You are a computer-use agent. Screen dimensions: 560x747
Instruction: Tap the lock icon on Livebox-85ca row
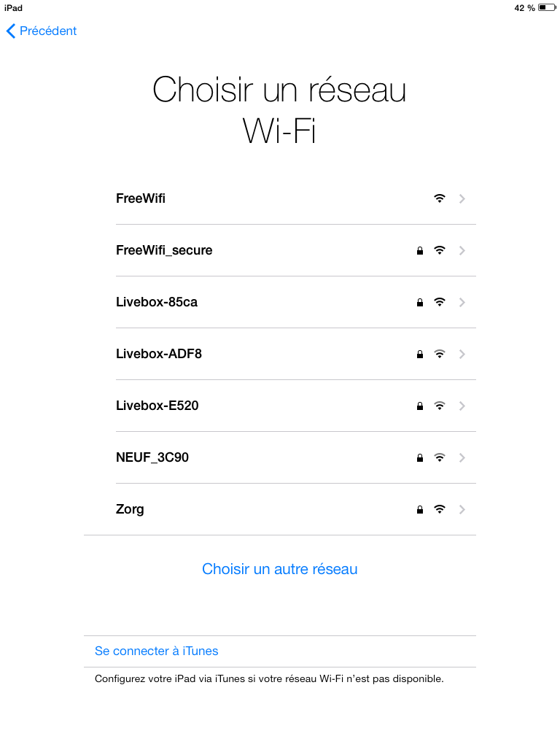(x=419, y=303)
